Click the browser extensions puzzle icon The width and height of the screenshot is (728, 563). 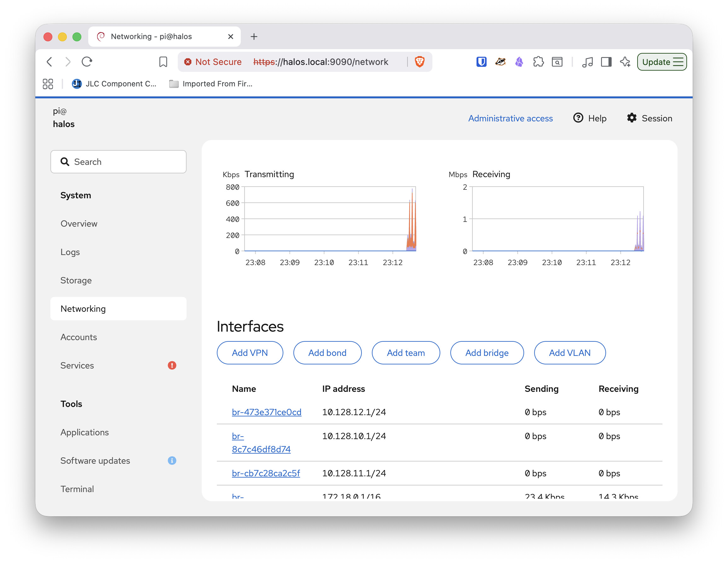click(x=538, y=62)
